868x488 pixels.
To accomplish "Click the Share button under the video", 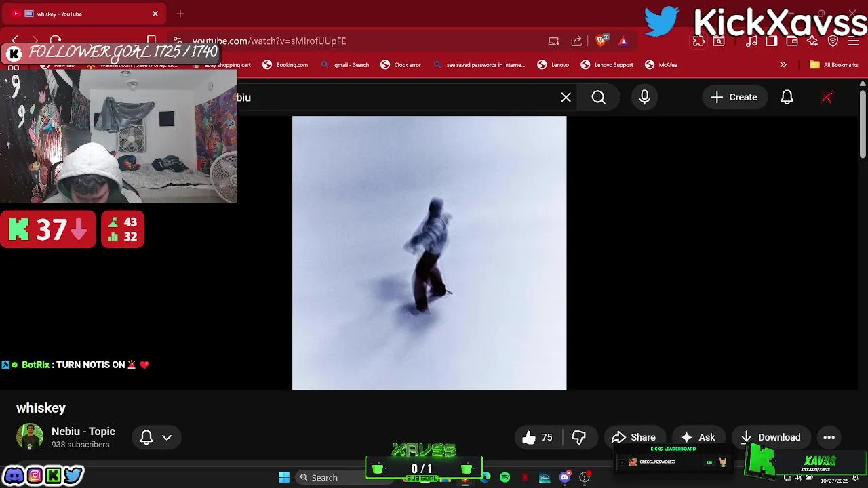I will [634, 438].
